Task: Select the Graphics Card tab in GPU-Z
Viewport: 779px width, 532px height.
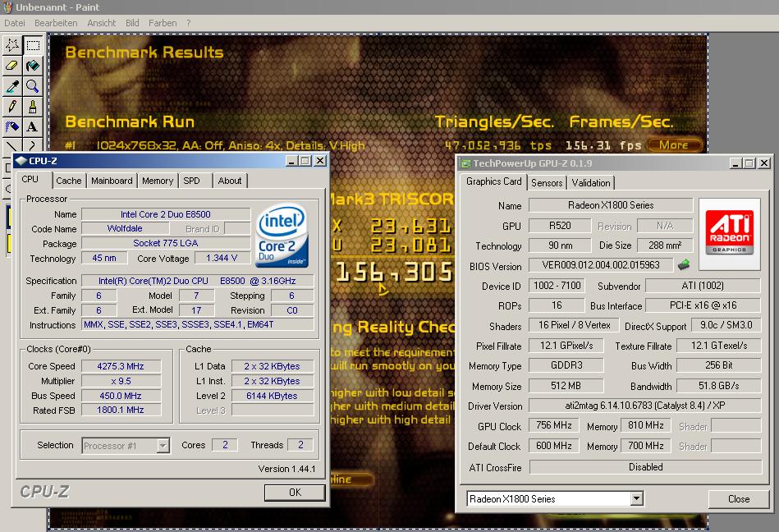Action: 494,181
